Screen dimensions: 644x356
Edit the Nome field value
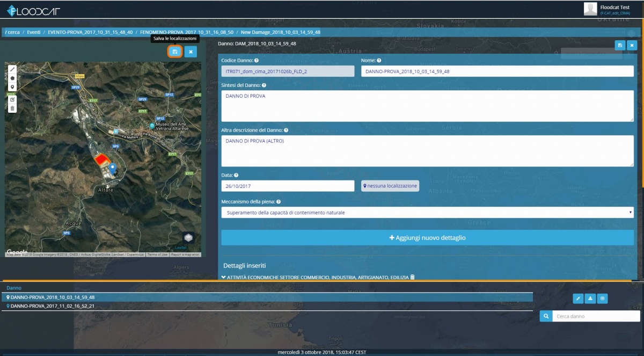pyautogui.click(x=497, y=71)
